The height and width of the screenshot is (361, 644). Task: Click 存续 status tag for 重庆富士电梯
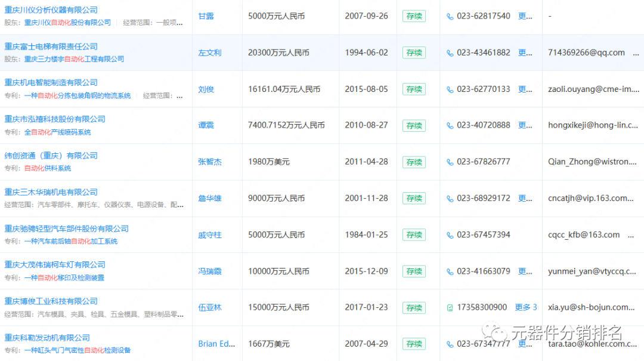click(414, 53)
